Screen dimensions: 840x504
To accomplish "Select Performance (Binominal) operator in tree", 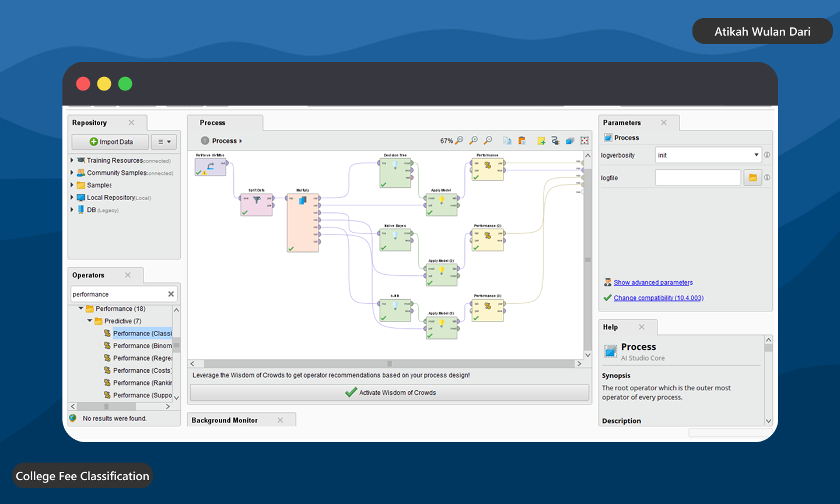I will [x=142, y=346].
